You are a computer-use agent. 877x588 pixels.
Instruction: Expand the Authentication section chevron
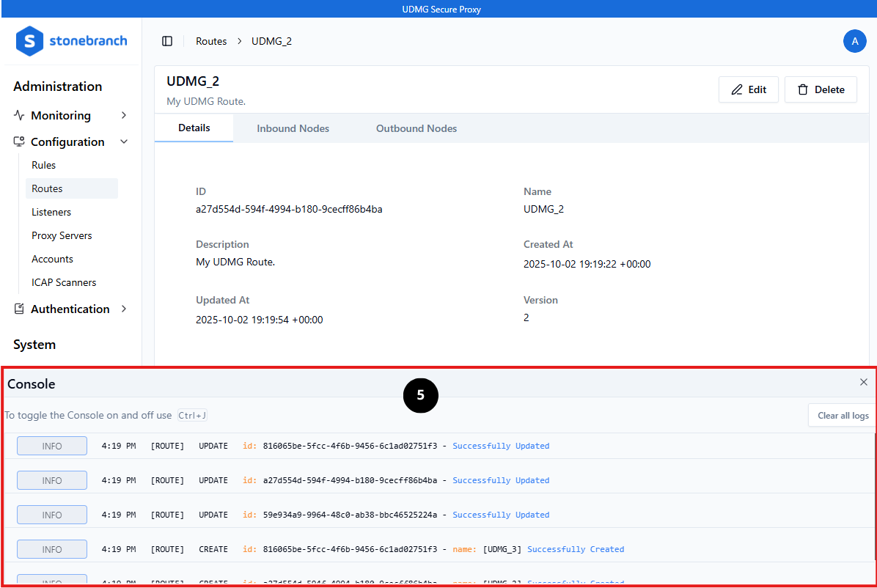point(124,309)
